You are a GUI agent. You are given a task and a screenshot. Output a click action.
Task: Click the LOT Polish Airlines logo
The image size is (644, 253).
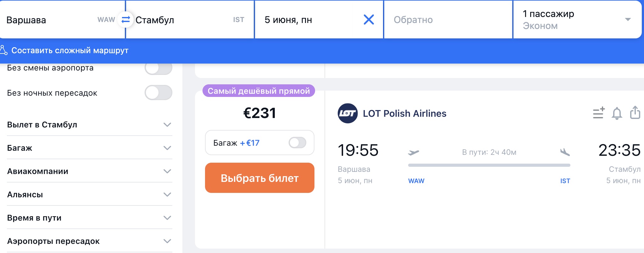point(347,113)
